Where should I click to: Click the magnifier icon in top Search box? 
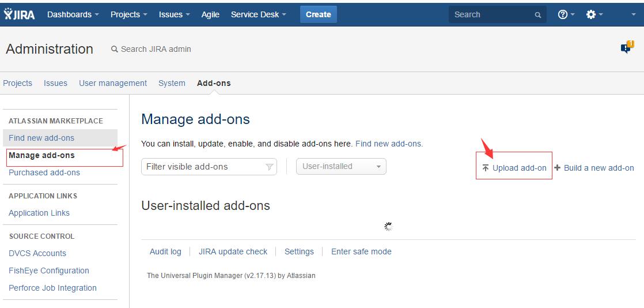click(x=537, y=15)
